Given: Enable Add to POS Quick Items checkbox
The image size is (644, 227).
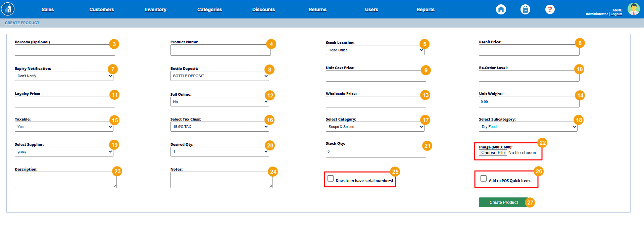Looking at the screenshot, I should (483, 178).
